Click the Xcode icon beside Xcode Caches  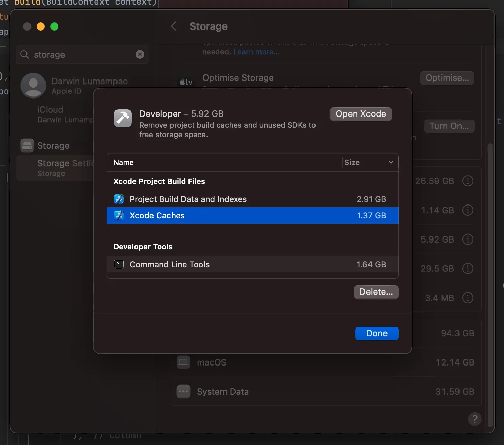pyautogui.click(x=119, y=215)
